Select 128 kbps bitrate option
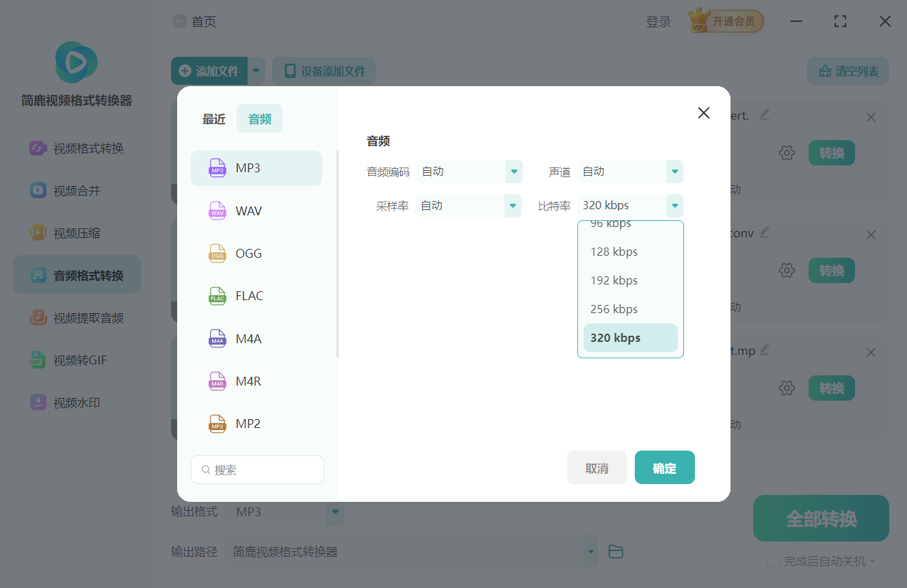 click(x=631, y=252)
